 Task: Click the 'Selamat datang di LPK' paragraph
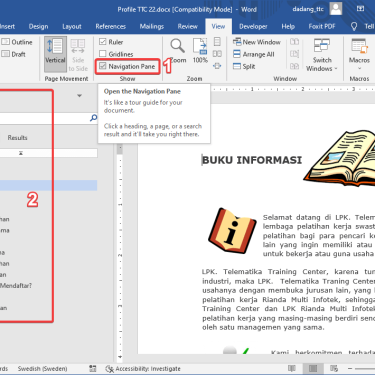(x=319, y=236)
